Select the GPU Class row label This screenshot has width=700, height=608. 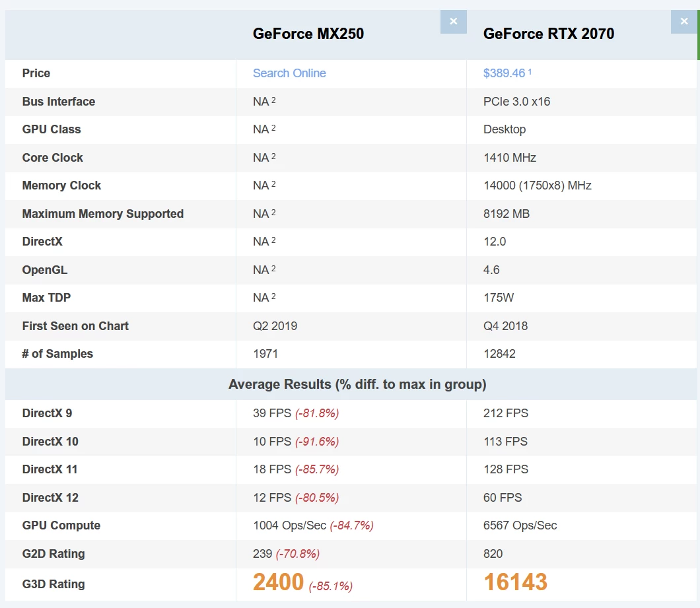[52, 129]
